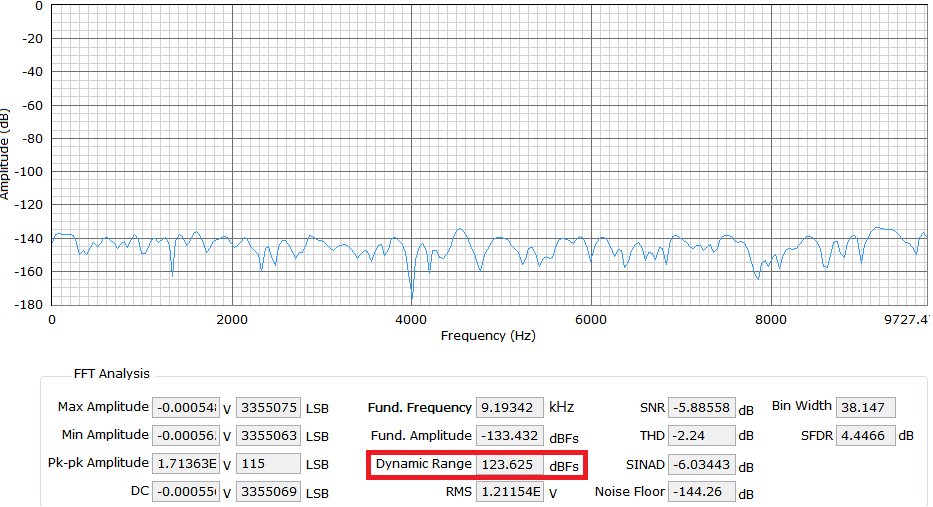Image resolution: width=933 pixels, height=507 pixels.
Task: Select the Pk-pk Amplitude LSB value 115
Action: coord(267,464)
